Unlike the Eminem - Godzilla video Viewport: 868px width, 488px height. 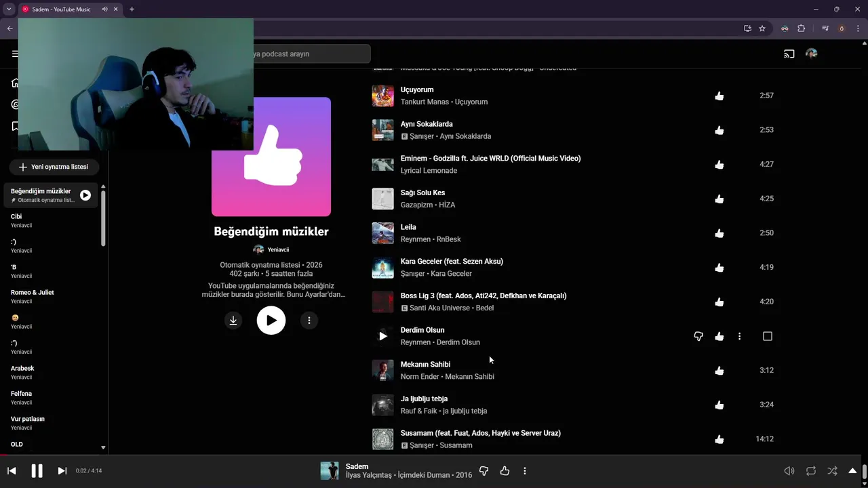coord(719,165)
